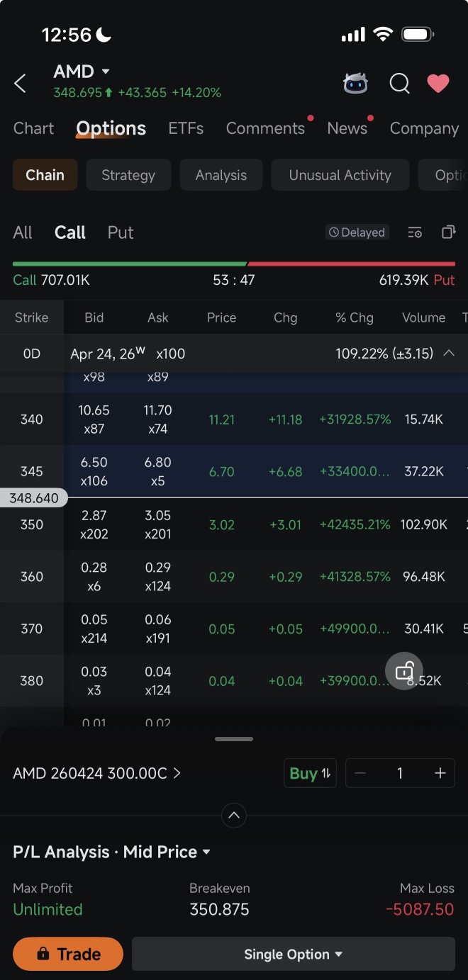Toggle the Buy/Sell direction button
The image size is (468, 980).
click(310, 773)
